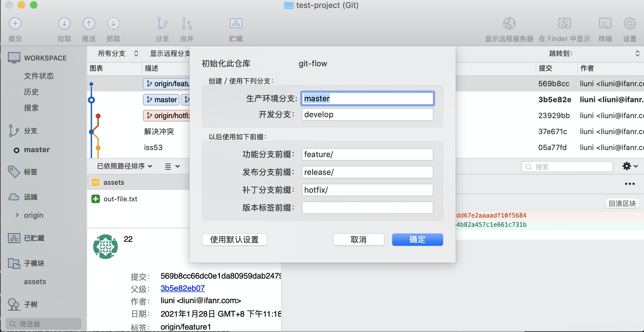Select 历史 in the WORKSPACE sidebar
The width and height of the screenshot is (644, 332).
click(x=31, y=92)
